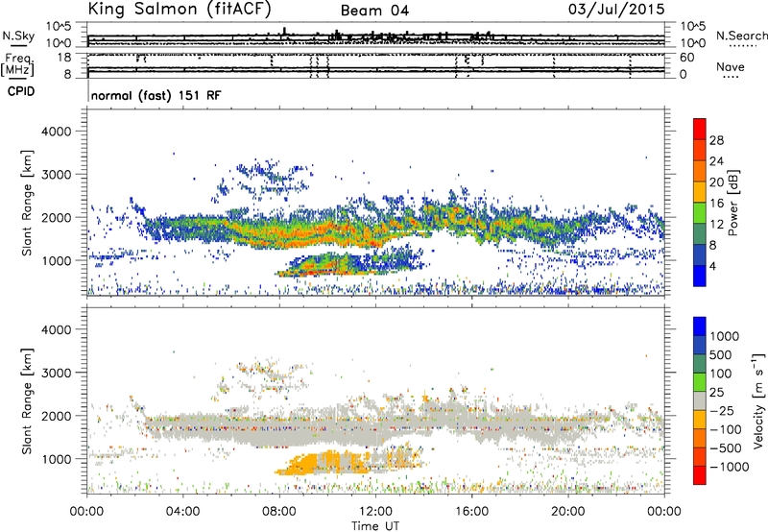Click the yellow negative-velocity patch in the velocity panel

[x=303, y=465]
